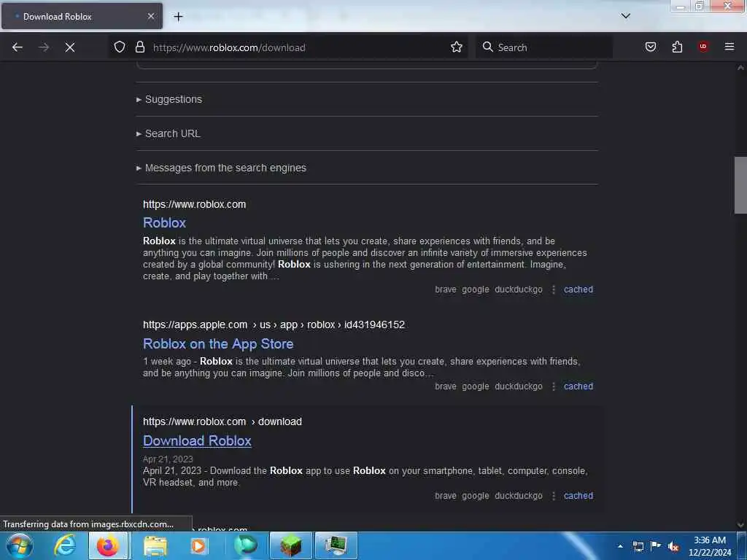Click the search magnifier icon
This screenshot has height=560, width=747.
pyautogui.click(x=487, y=47)
